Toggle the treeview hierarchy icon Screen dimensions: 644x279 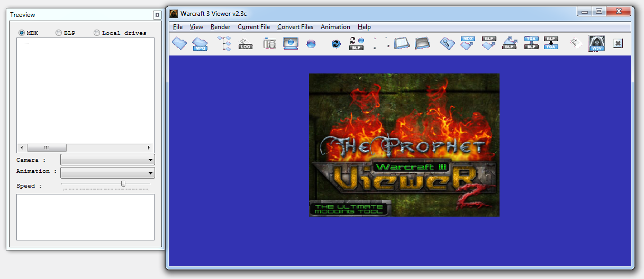225,43
